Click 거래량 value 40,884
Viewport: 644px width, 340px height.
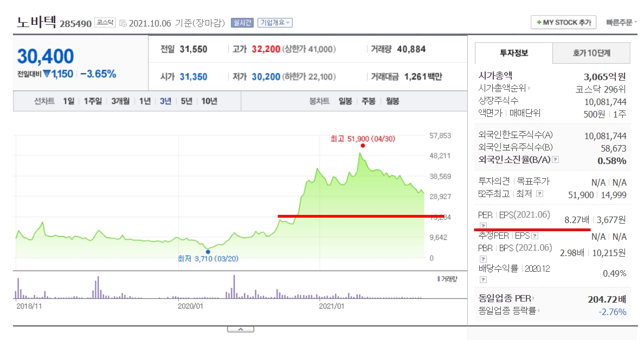[x=411, y=49]
